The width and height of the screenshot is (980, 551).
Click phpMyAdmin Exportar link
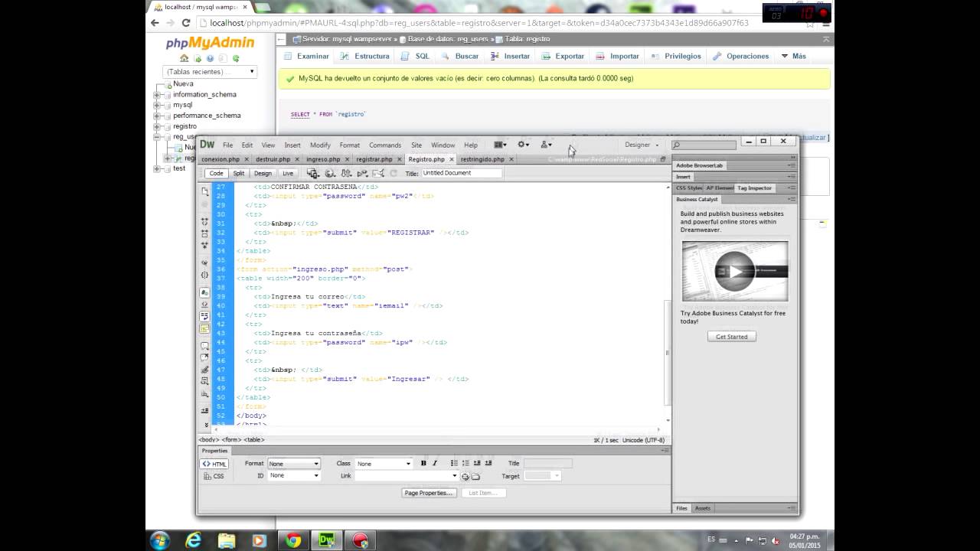563,56
